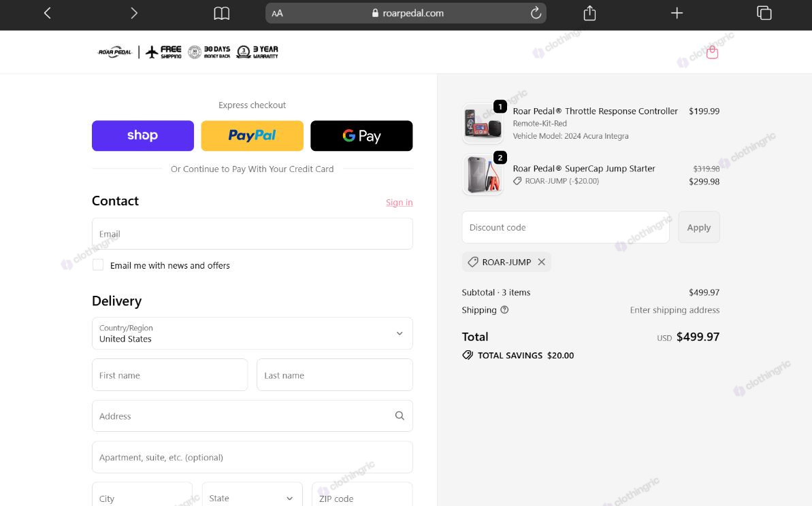812x506 pixels.
Task: Click the struck-through $319.98 price
Action: (x=707, y=169)
